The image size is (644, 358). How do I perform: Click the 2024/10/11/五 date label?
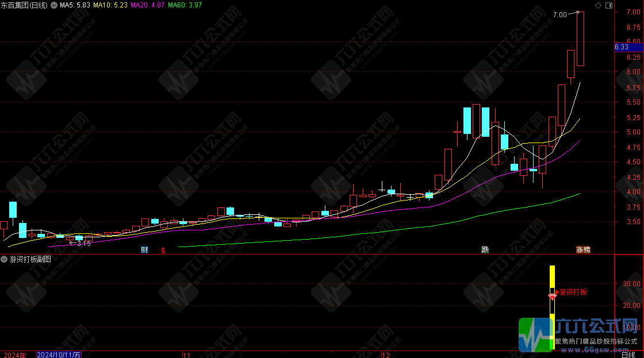click(x=59, y=355)
